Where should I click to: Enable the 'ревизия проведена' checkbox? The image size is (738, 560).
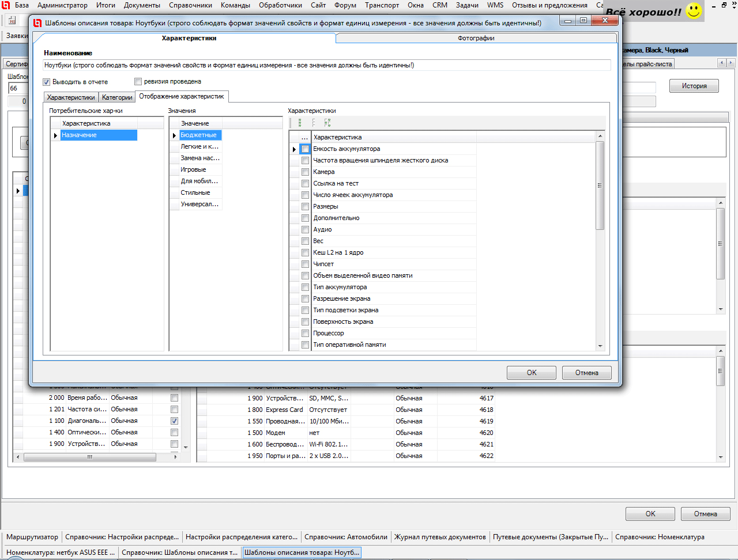coord(138,82)
